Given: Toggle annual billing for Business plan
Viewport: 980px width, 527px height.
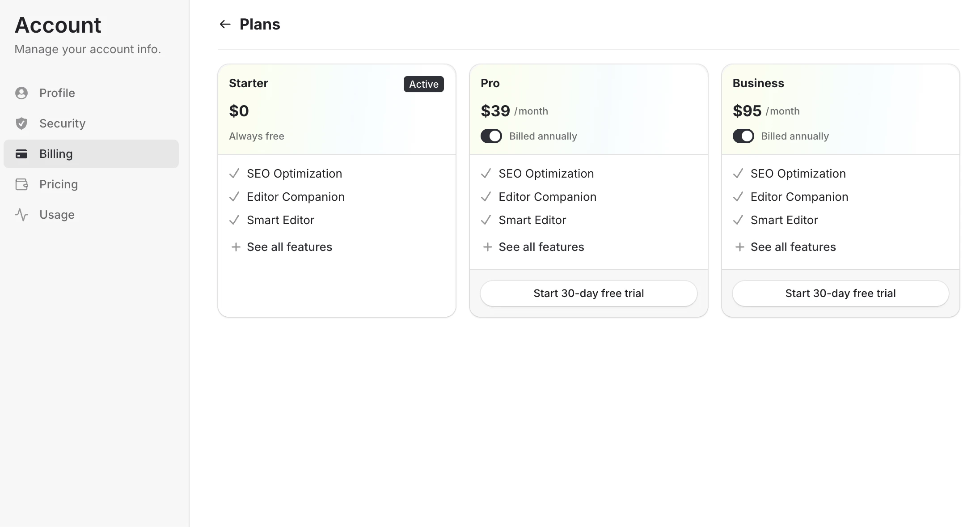Looking at the screenshot, I should click(743, 136).
